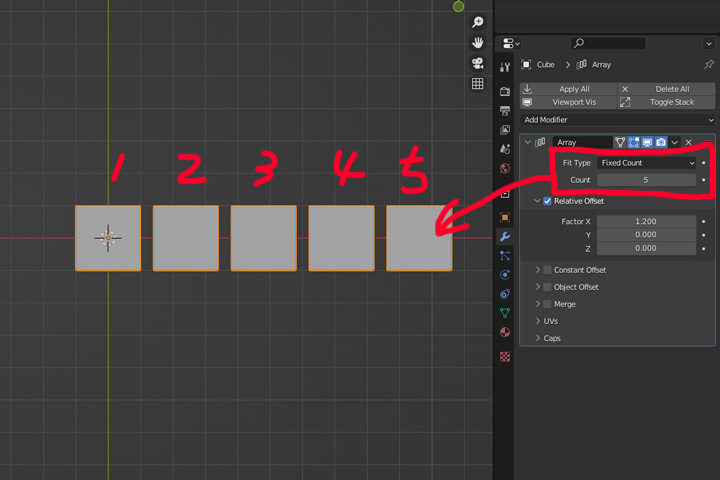The height and width of the screenshot is (480, 720).
Task: Click the Factor X field 1.200
Action: point(646,221)
